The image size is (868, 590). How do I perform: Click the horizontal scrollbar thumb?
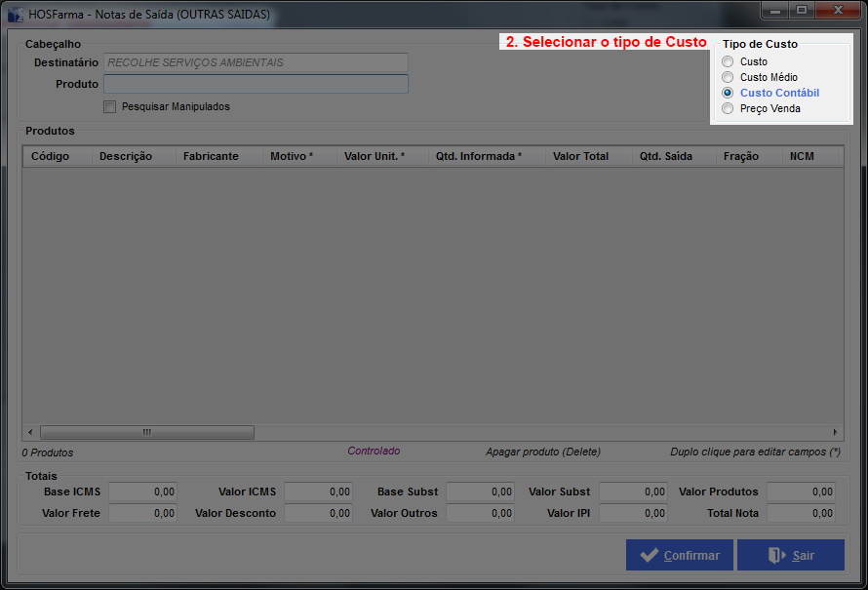[146, 432]
